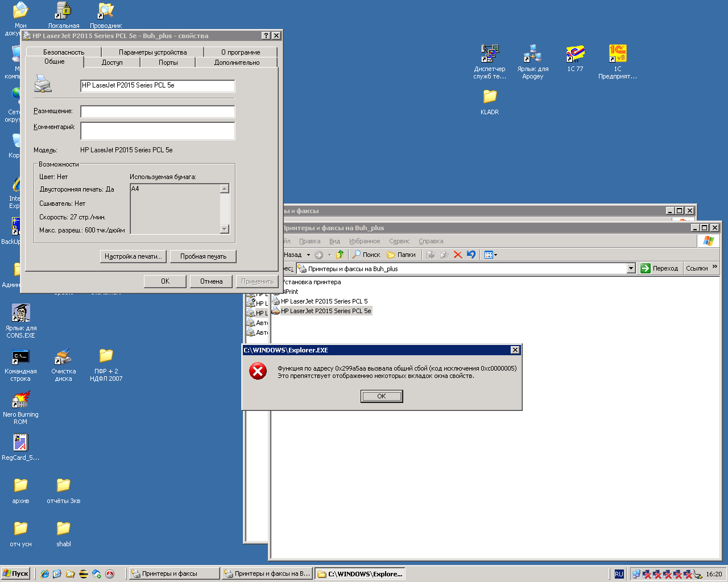Expand the Назад history dropdown arrow

[x=308, y=255]
